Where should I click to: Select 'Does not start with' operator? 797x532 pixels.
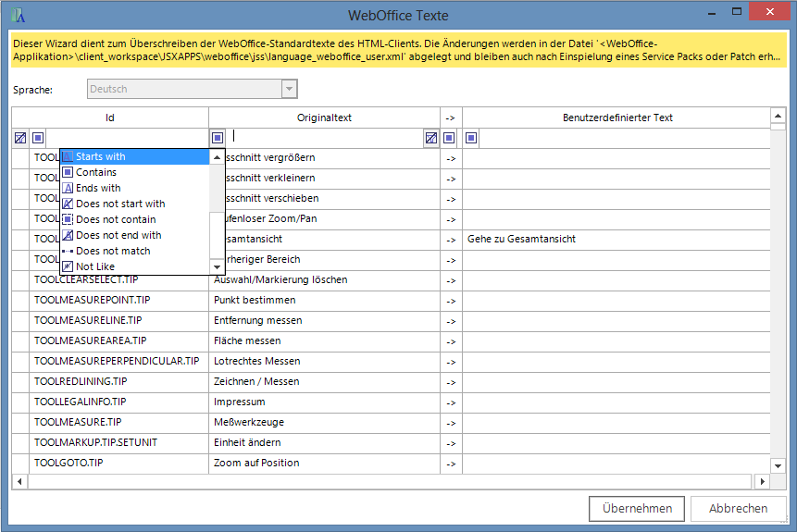point(120,204)
